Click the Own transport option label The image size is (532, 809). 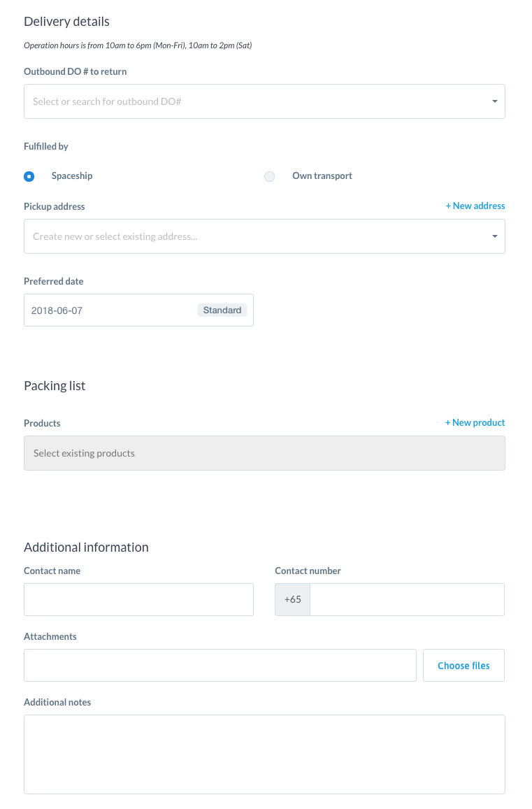[322, 176]
